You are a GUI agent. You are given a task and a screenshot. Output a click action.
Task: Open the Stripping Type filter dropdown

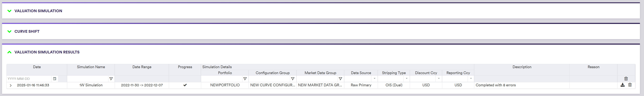pos(406,79)
